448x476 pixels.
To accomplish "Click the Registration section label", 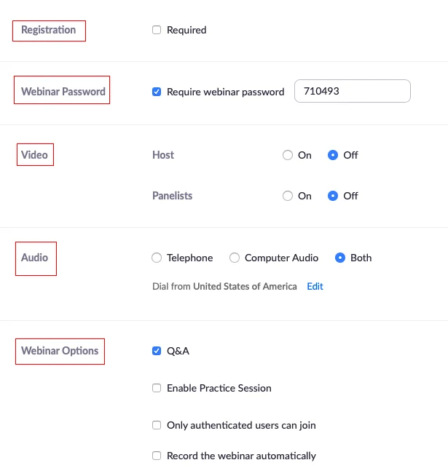I will point(48,31).
